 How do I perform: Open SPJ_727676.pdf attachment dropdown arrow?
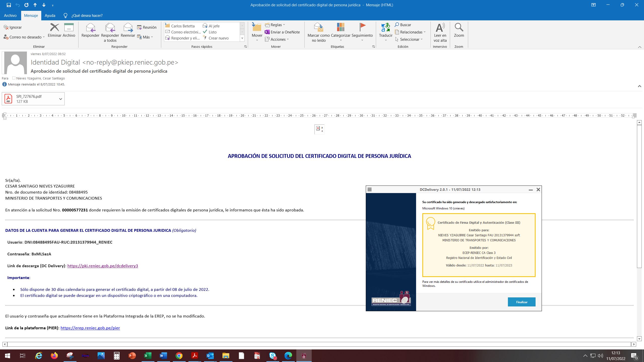tap(60, 99)
